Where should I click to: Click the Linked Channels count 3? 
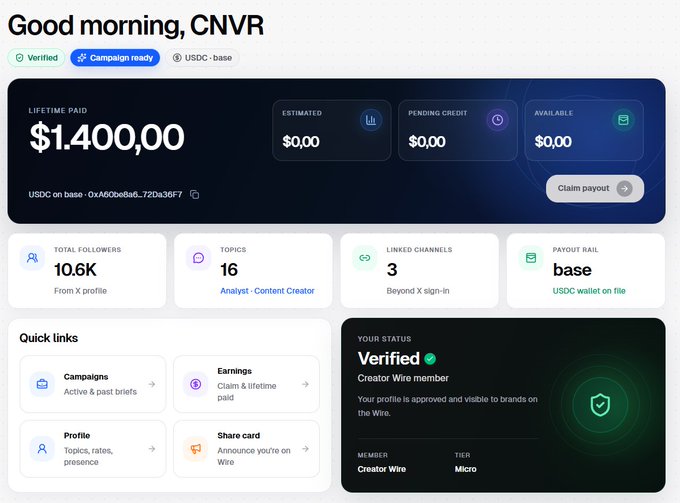point(392,270)
